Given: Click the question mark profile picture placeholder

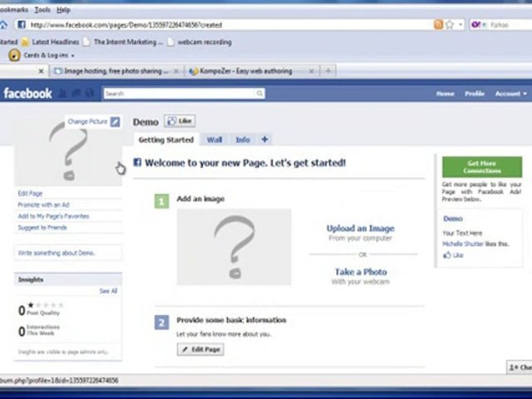Looking at the screenshot, I should pyautogui.click(x=68, y=152).
